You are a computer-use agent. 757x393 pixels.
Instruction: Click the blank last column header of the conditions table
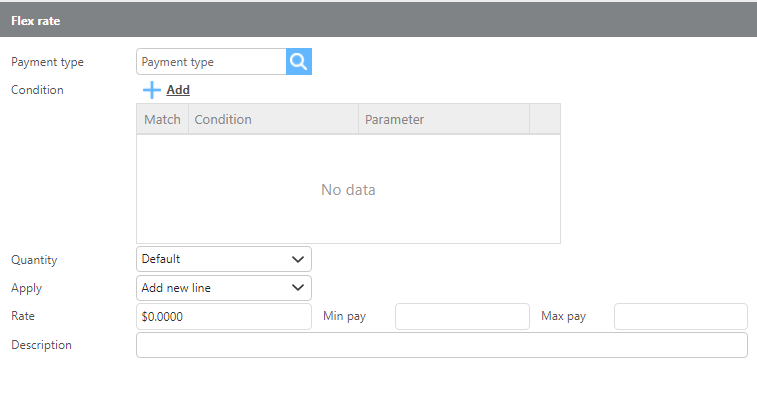coord(545,119)
